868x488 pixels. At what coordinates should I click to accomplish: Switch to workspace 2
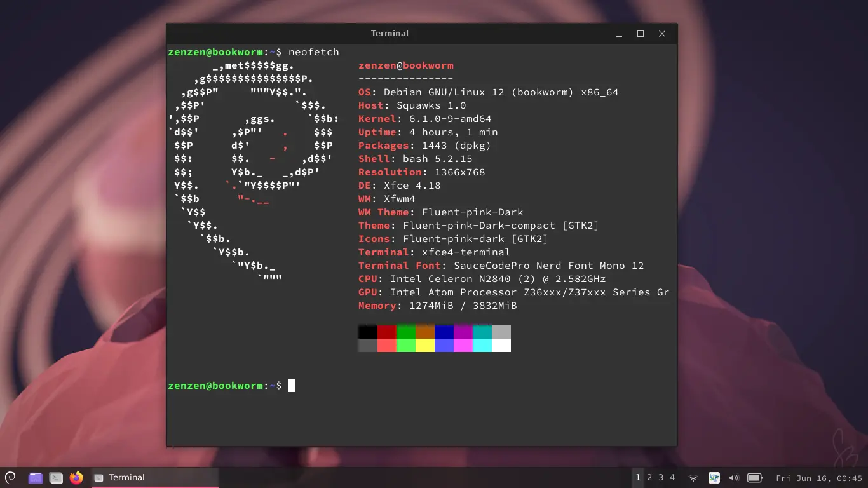click(649, 478)
